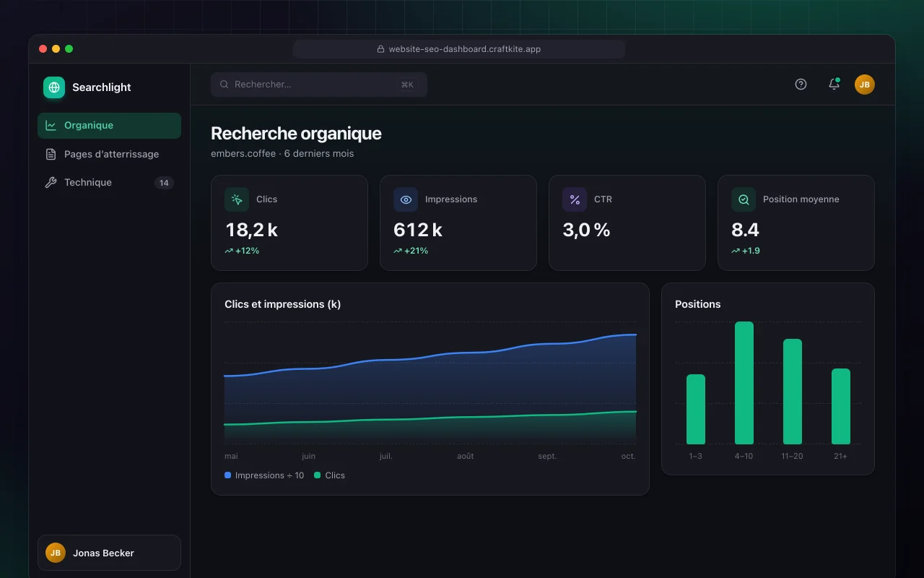
Task: Open the help question mark icon
Action: (801, 85)
